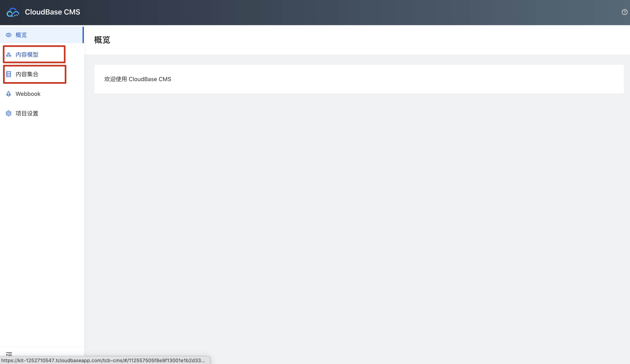Go to the 内容集合 menu item

(27, 74)
